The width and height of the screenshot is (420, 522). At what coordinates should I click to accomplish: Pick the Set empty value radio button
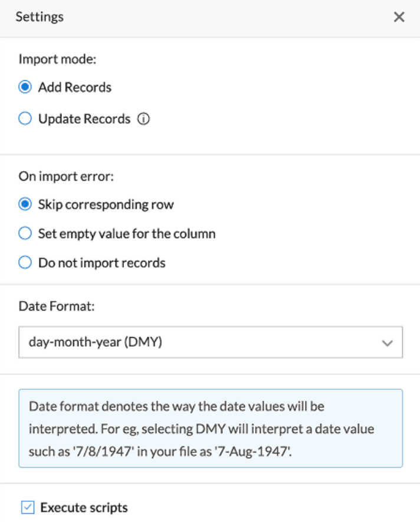25,234
